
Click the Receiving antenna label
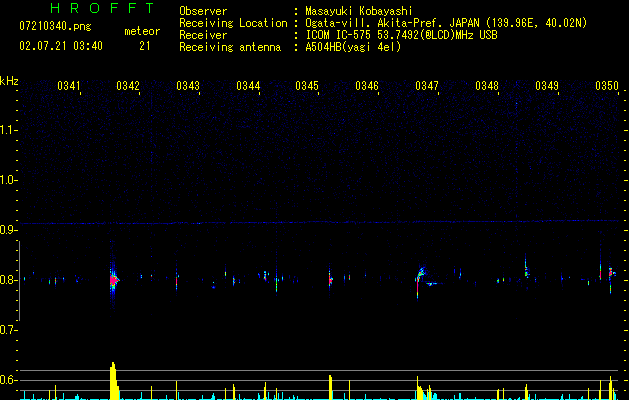point(230,47)
